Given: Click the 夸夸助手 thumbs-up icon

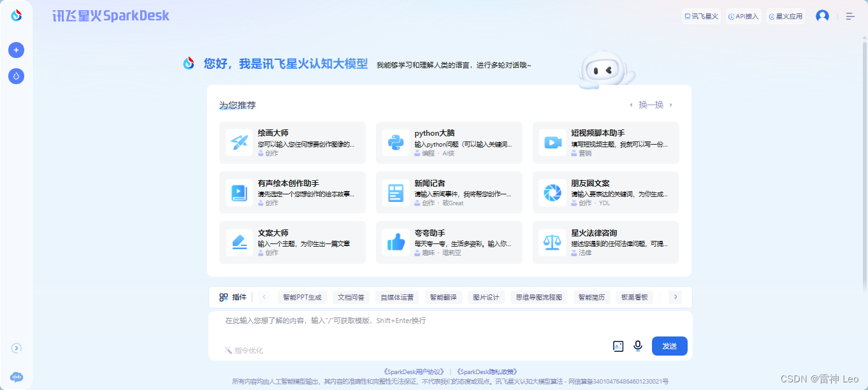Looking at the screenshot, I should 396,242.
